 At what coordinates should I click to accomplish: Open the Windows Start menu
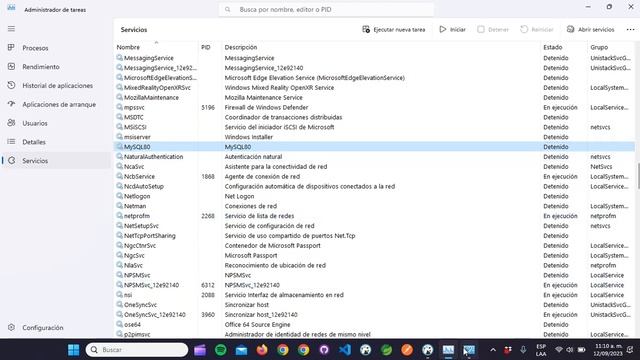73,350
